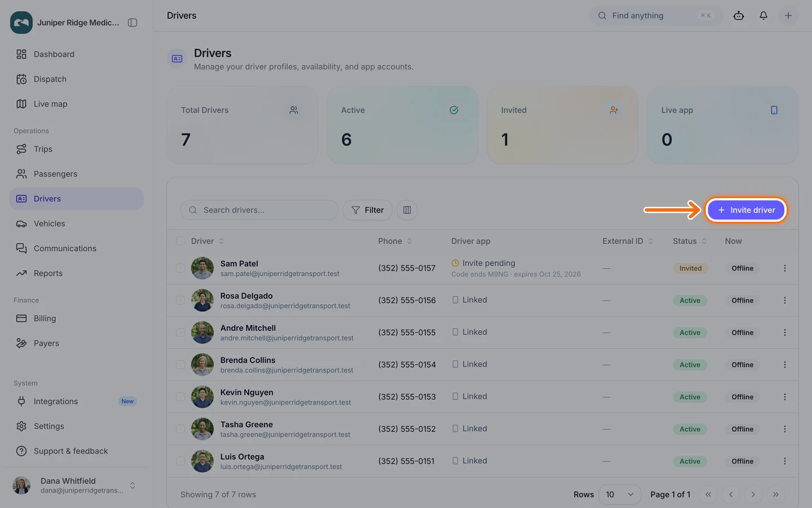Click the Drivers page header icon
The width and height of the screenshot is (812, 508).
click(177, 59)
